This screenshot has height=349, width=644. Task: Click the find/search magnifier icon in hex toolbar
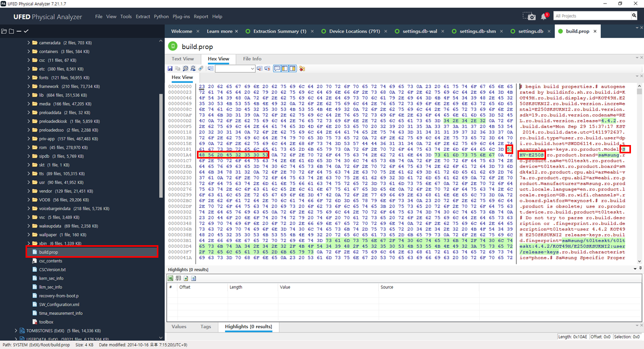(x=185, y=68)
